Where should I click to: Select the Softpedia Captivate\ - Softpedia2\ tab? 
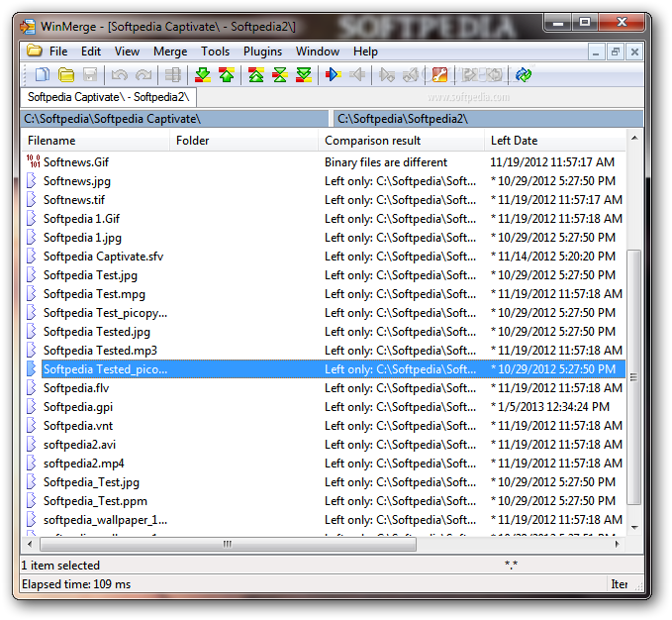(109, 97)
